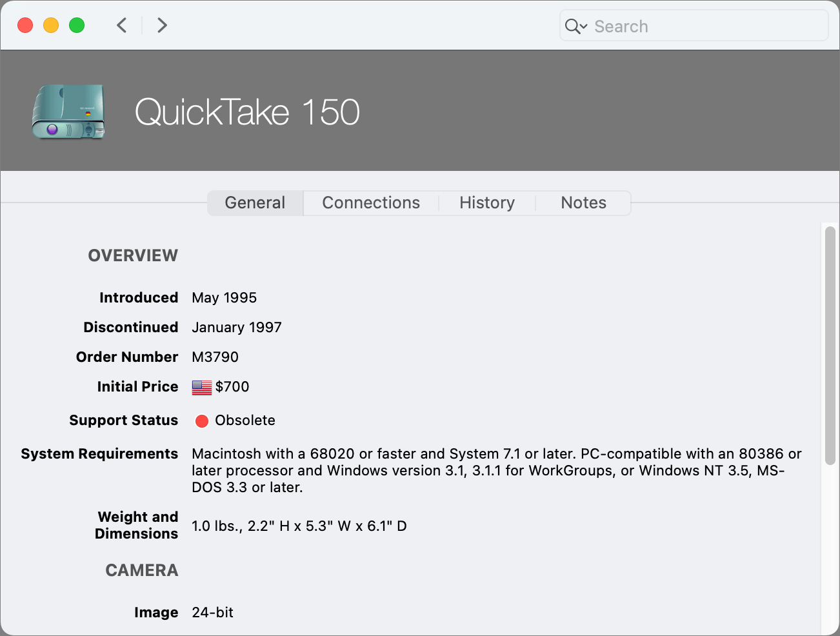This screenshot has width=840, height=636.
Task: Click the US flag beside $700
Action: [202, 387]
